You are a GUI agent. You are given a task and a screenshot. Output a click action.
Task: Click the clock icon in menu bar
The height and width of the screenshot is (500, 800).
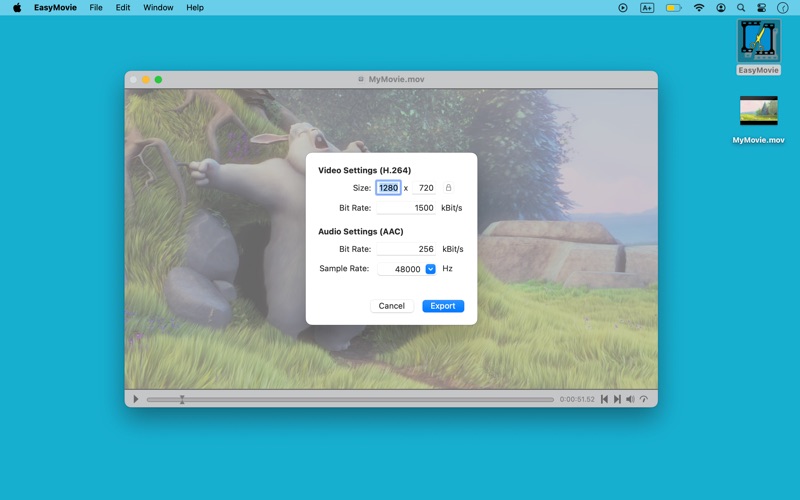[x=782, y=8]
